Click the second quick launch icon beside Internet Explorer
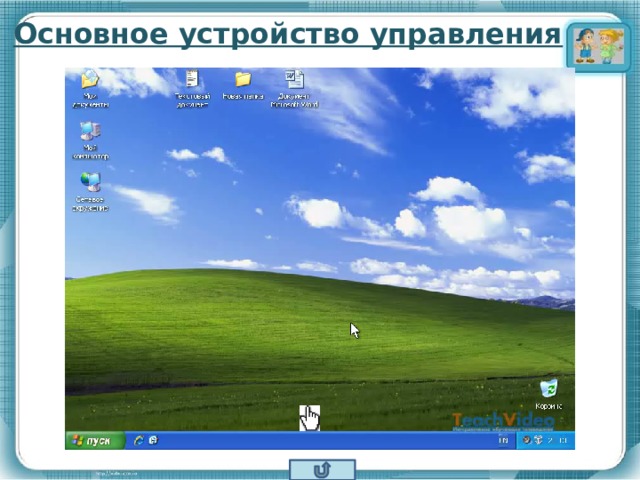The height and width of the screenshot is (480, 640). 153,440
